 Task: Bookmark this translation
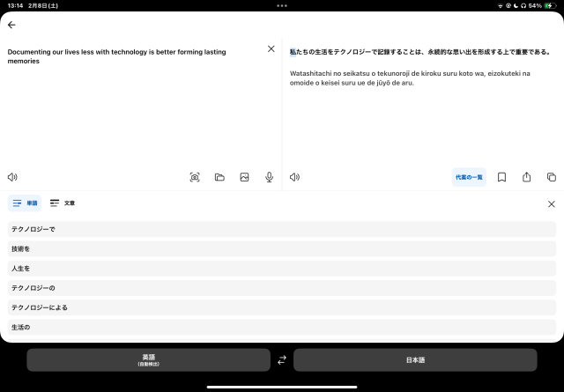click(501, 177)
